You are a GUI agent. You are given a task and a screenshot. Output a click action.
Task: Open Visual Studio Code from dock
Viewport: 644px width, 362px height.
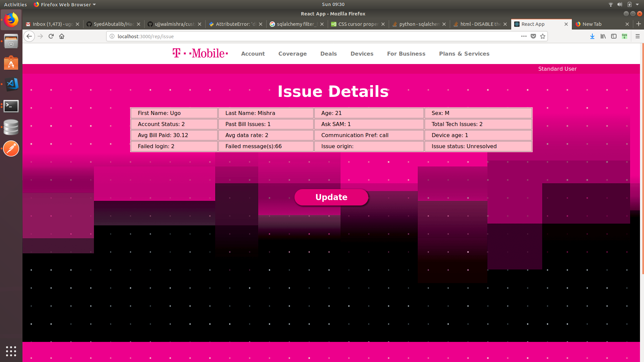coord(11,84)
